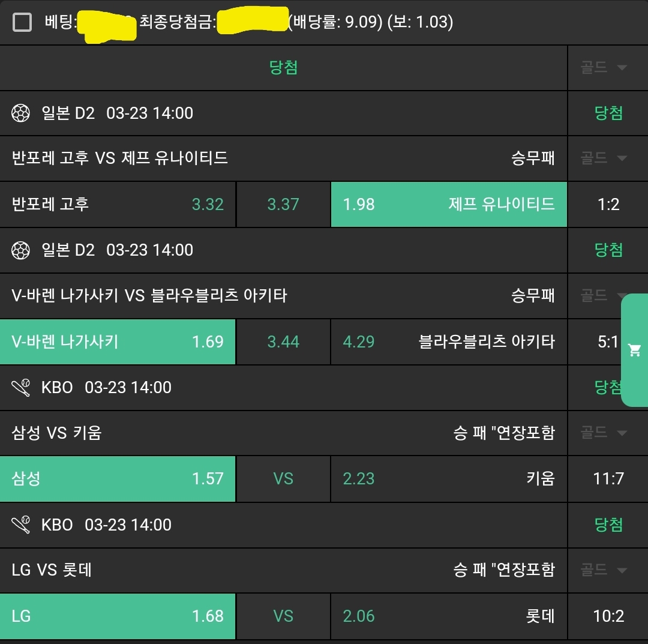Select 반포레 고후 win at 3.32 odds
Image resolution: width=648 pixels, height=644 pixels.
(118, 204)
